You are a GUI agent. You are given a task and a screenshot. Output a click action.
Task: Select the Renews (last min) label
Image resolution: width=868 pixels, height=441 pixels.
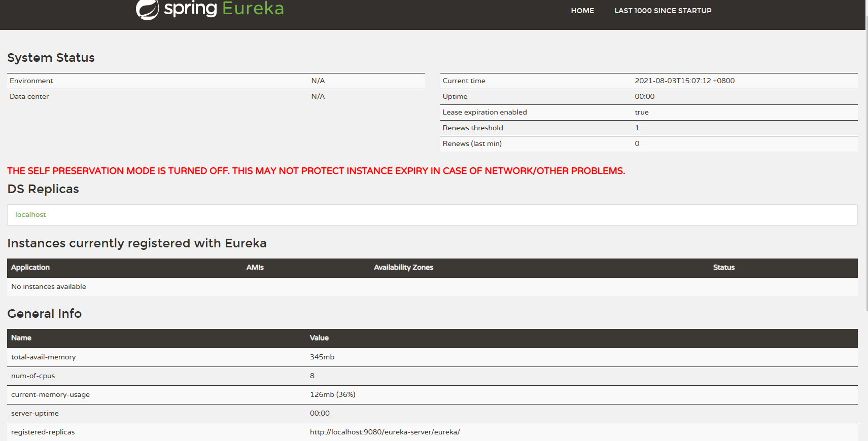click(x=472, y=143)
